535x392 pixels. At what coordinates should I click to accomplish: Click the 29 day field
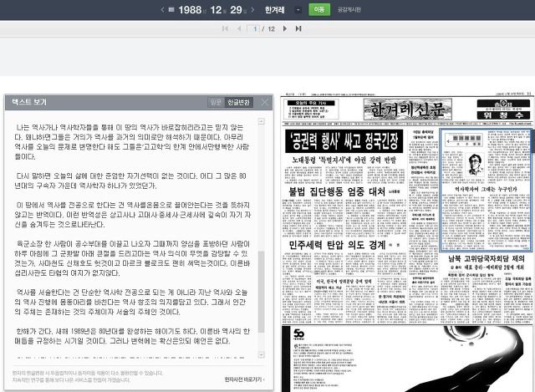(236, 9)
